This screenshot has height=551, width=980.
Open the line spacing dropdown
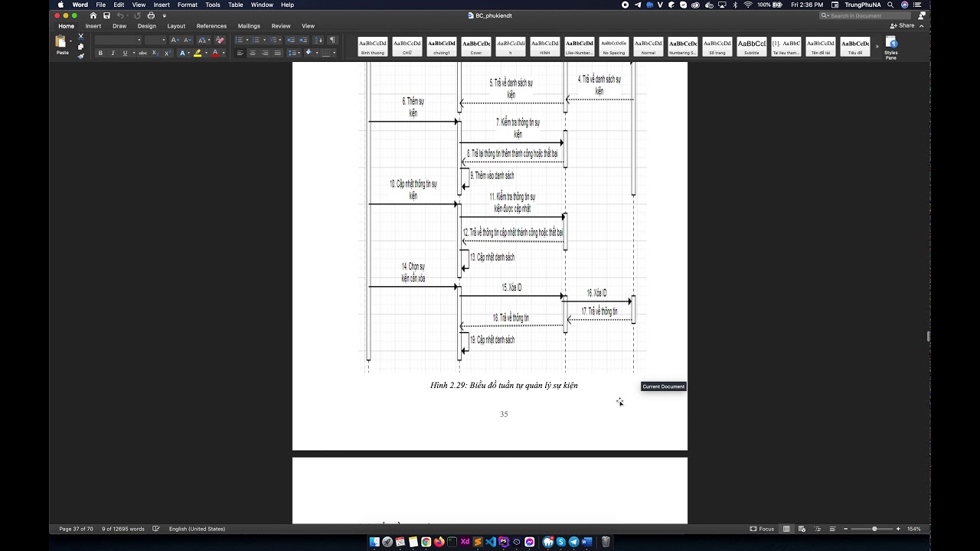point(295,53)
